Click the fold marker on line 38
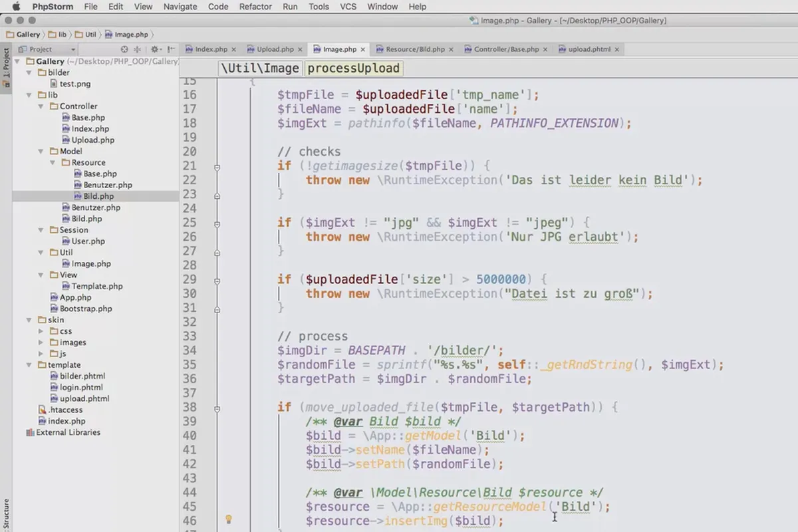798x532 pixels. [x=217, y=408]
